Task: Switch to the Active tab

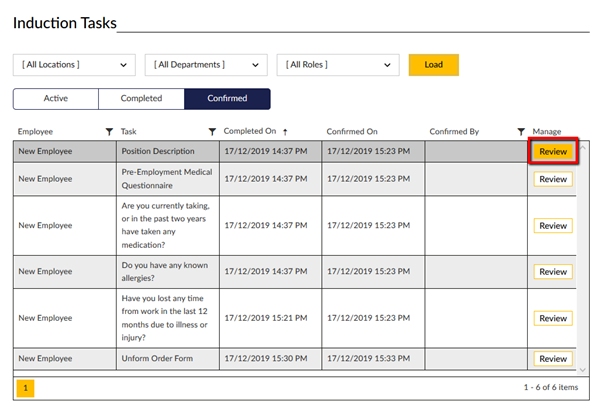Action: coord(56,99)
